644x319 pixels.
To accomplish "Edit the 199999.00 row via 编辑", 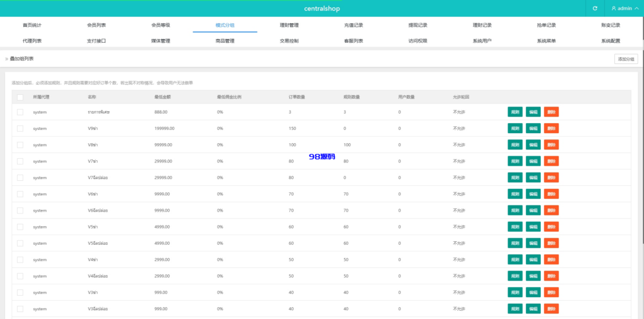I will [533, 128].
